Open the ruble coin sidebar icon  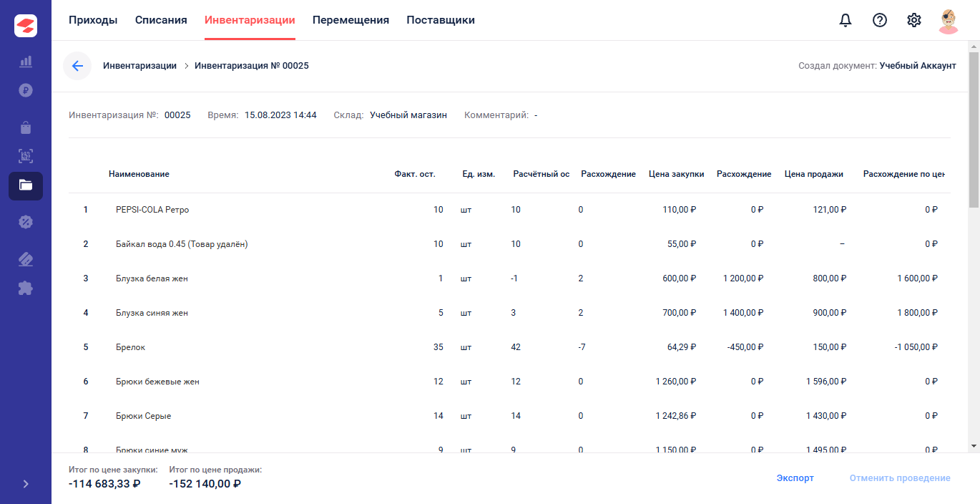click(x=26, y=90)
